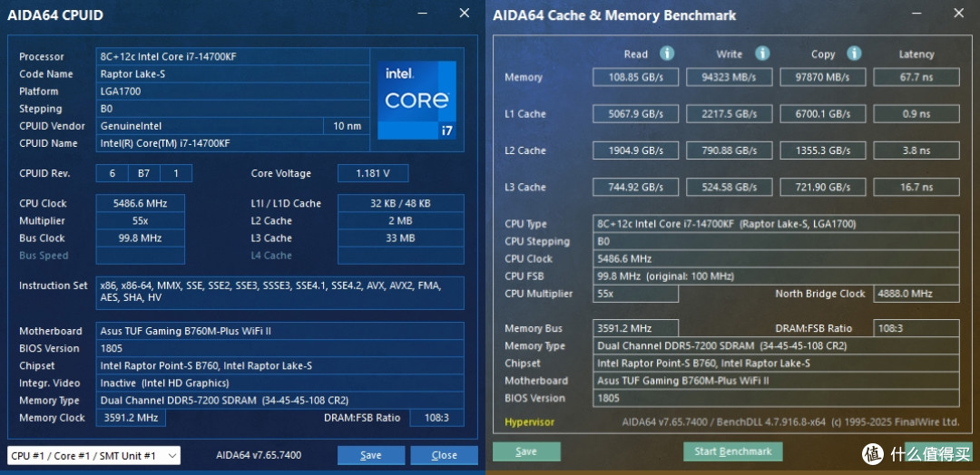The width and height of the screenshot is (980, 475).
Task: Click the 10 nm process field
Action: click(x=347, y=126)
